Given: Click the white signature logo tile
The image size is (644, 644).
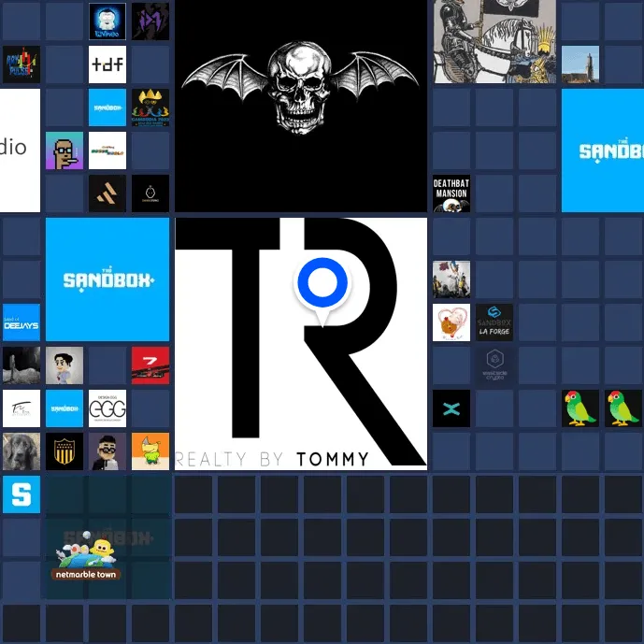Looking at the screenshot, I should (x=21, y=408).
